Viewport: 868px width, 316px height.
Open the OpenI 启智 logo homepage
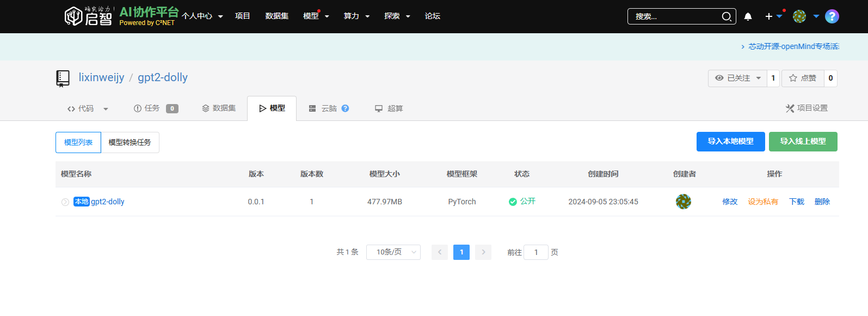(x=89, y=16)
